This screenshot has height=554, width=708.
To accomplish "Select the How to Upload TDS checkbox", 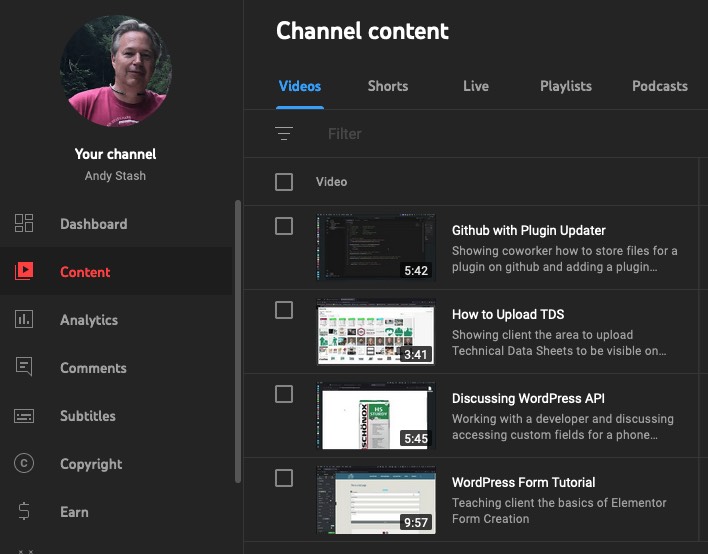I will pos(284,311).
